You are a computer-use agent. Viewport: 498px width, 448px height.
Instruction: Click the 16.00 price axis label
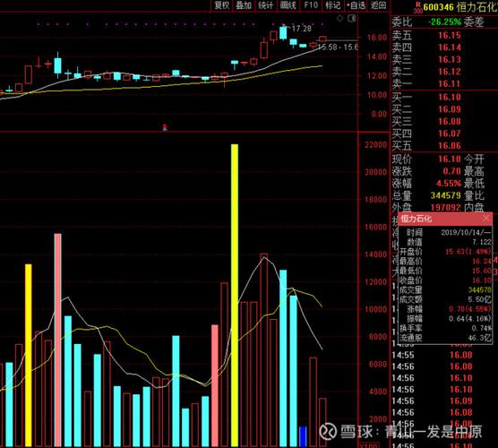pyautogui.click(x=377, y=38)
